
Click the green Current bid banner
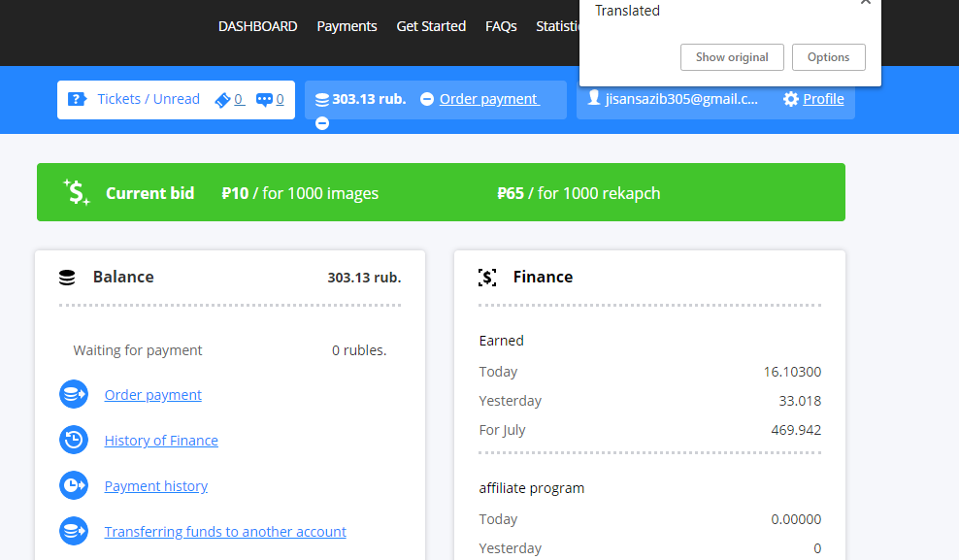tap(441, 192)
